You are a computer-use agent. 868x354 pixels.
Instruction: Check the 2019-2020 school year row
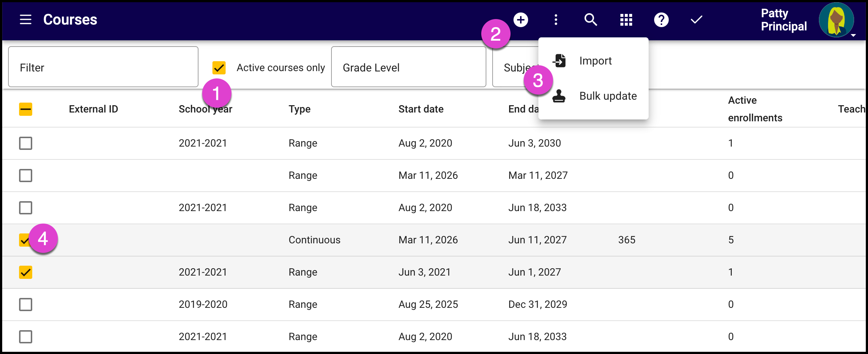coord(26,305)
